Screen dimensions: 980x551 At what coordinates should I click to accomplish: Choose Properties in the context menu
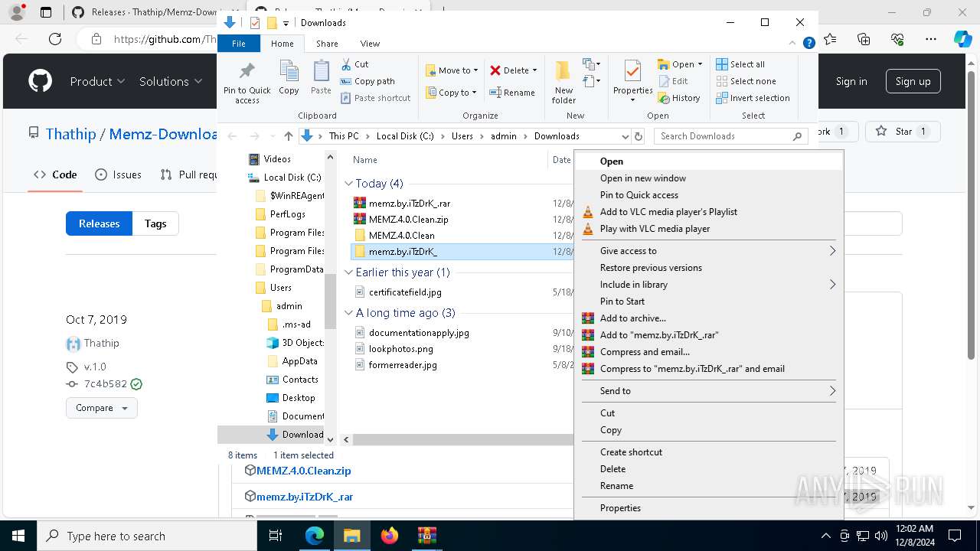(x=709, y=508)
